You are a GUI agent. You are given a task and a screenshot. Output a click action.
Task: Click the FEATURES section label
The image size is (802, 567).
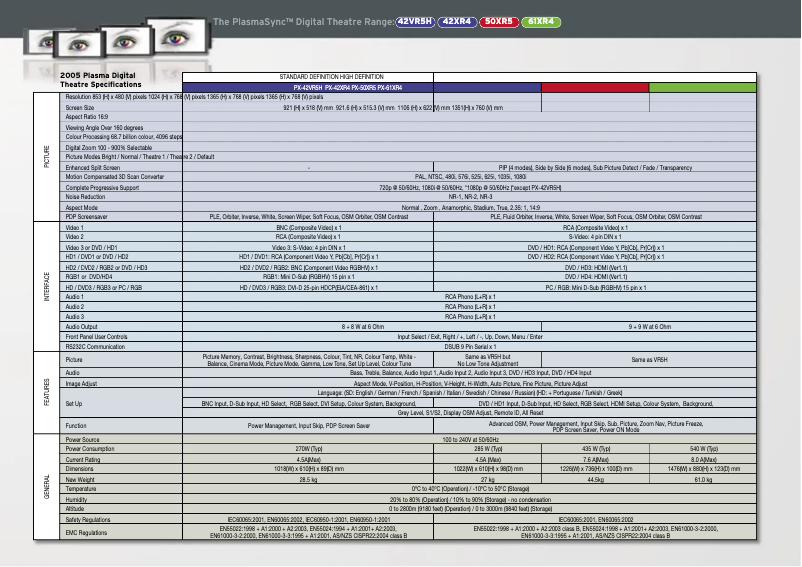[x=47, y=392]
